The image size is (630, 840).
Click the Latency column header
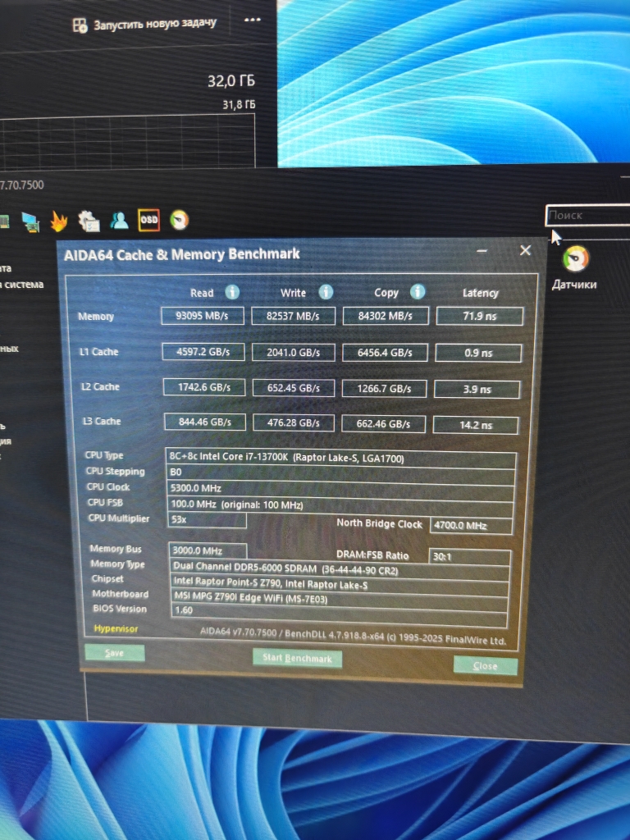(x=480, y=293)
